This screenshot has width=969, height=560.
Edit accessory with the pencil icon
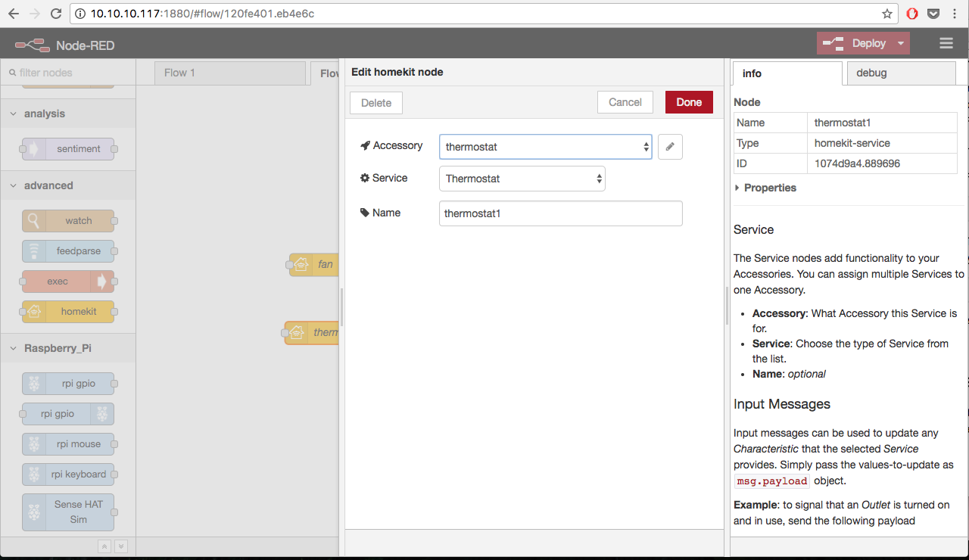coord(670,147)
